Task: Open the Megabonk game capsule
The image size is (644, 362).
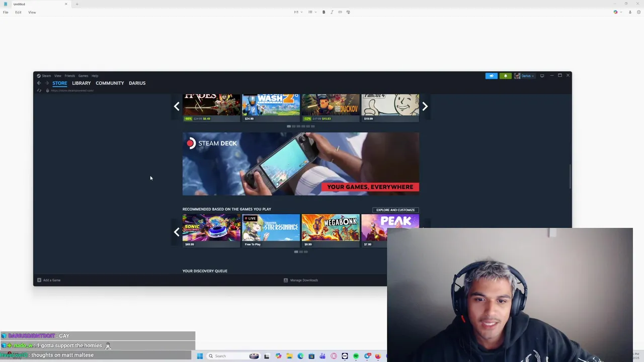Action: pyautogui.click(x=331, y=231)
